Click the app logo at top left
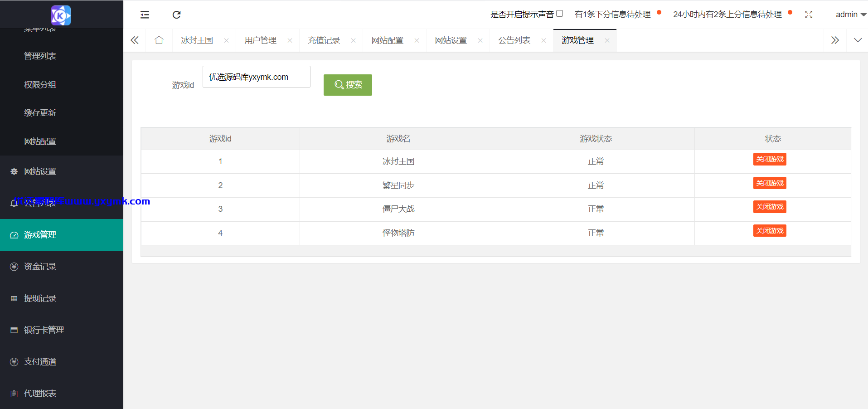 [61, 15]
